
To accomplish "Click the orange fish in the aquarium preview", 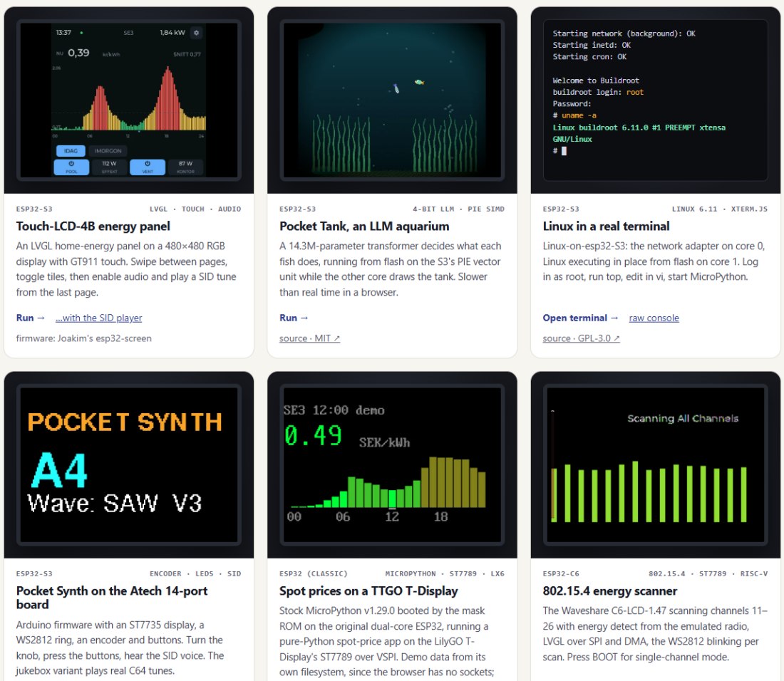I will tap(419, 82).
